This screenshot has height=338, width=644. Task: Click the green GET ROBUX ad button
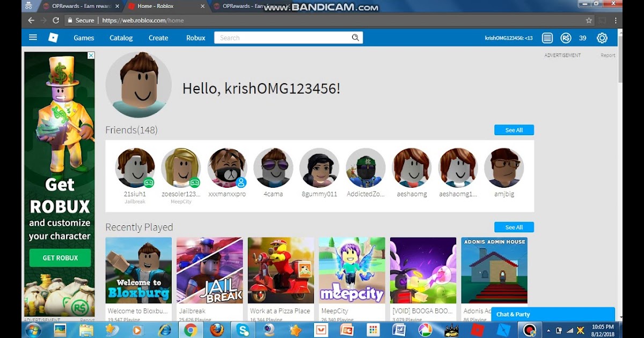click(60, 258)
